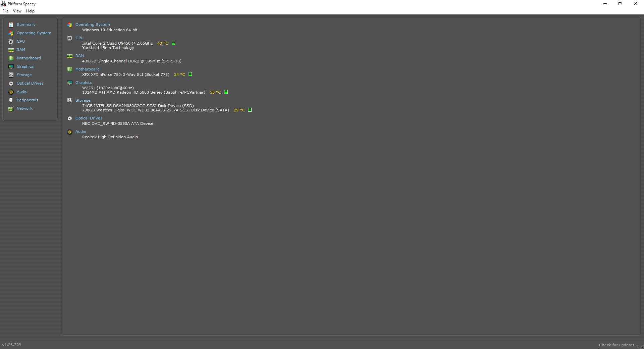Image resolution: width=644 pixels, height=349 pixels.
Task: Click the Network icon in sidebar
Action: pos(11,109)
